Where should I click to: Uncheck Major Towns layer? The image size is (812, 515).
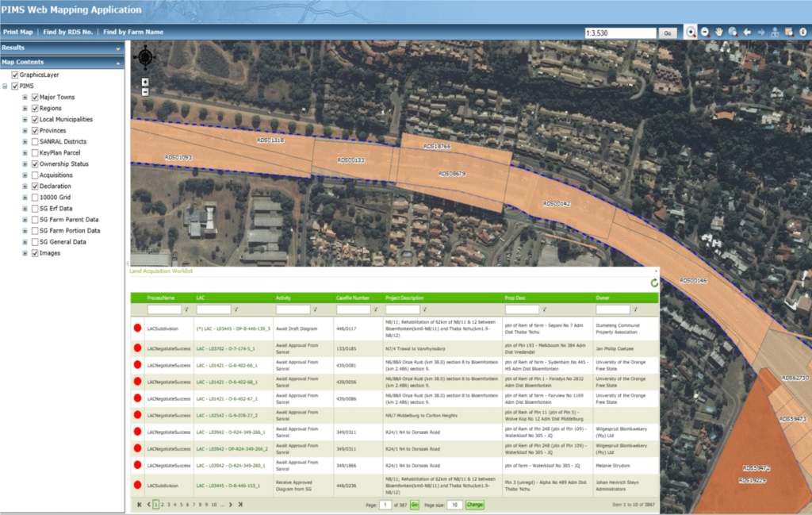(x=35, y=98)
